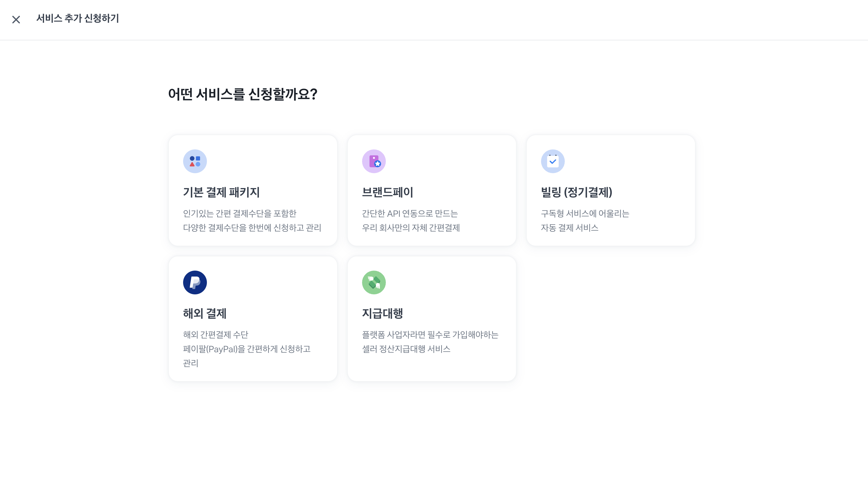This screenshot has height=483, width=868.
Task: Click the '셀러 정산지급대행 서비스' description text
Action: [406, 349]
